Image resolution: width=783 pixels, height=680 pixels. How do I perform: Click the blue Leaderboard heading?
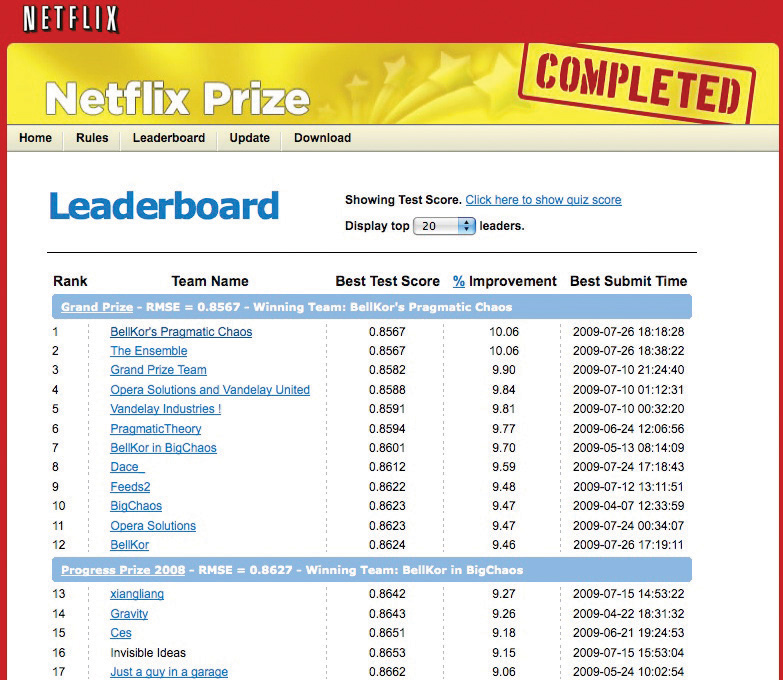(164, 206)
